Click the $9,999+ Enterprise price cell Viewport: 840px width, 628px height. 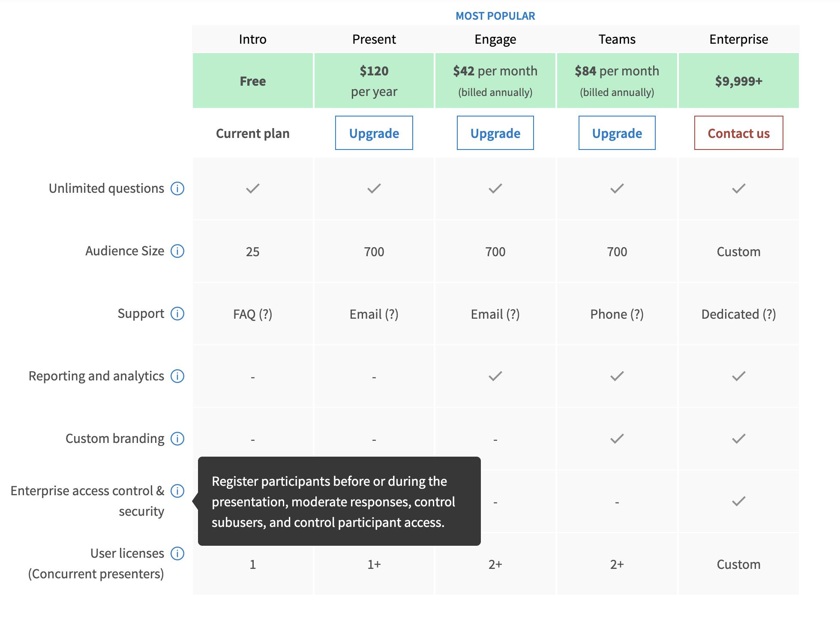click(x=739, y=81)
